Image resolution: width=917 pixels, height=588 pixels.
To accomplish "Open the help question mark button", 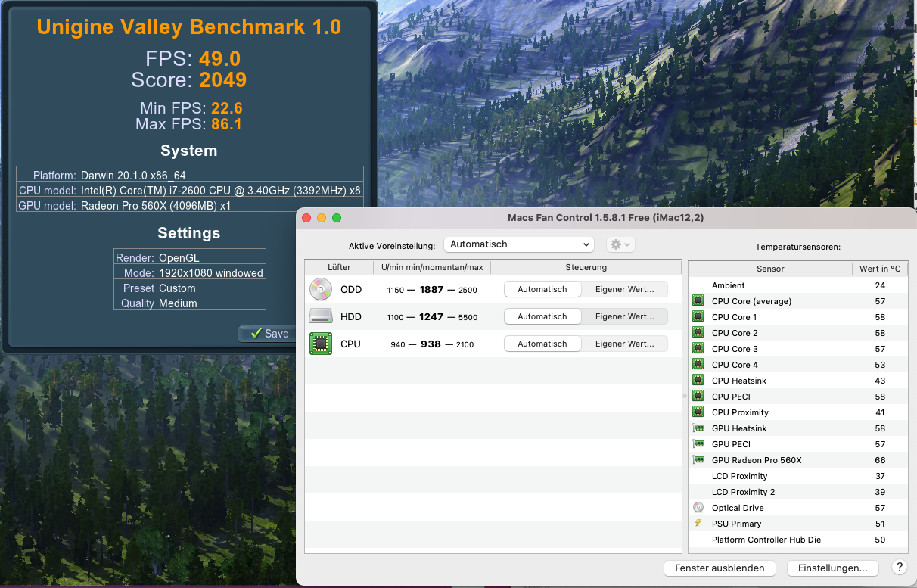I will coord(900,567).
